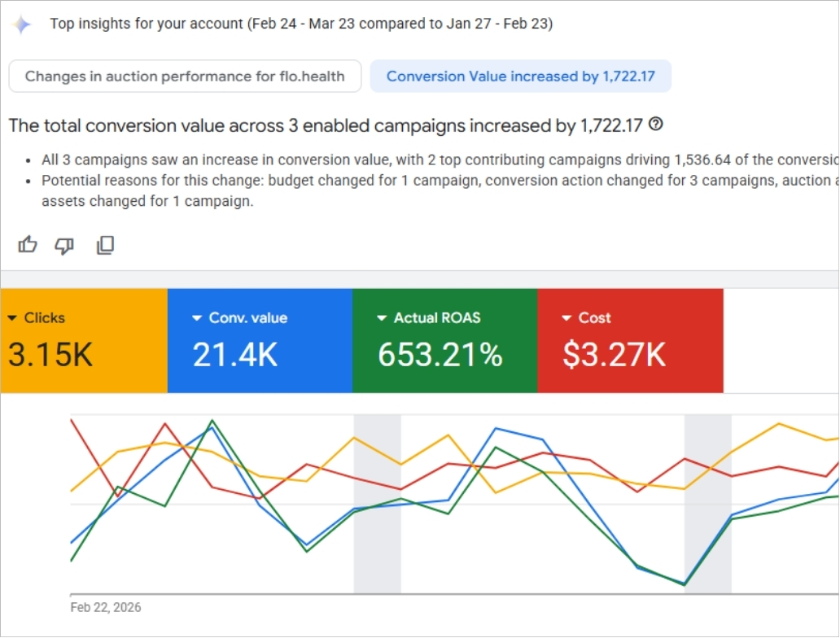
Task: Click the red $3.27K cost value
Action: (x=615, y=355)
